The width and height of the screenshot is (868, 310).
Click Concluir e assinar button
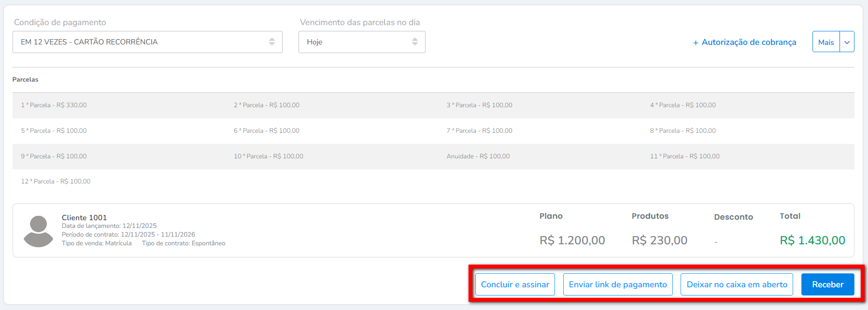515,284
